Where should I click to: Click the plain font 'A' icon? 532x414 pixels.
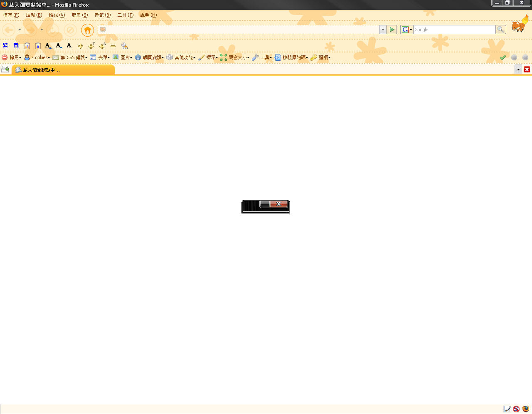[x=69, y=45]
